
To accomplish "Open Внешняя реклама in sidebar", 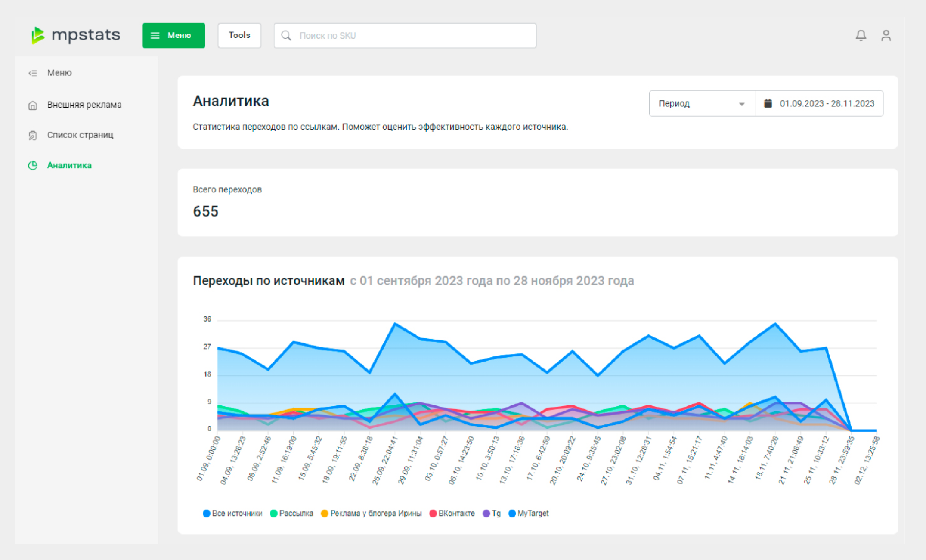I will pyautogui.click(x=84, y=105).
